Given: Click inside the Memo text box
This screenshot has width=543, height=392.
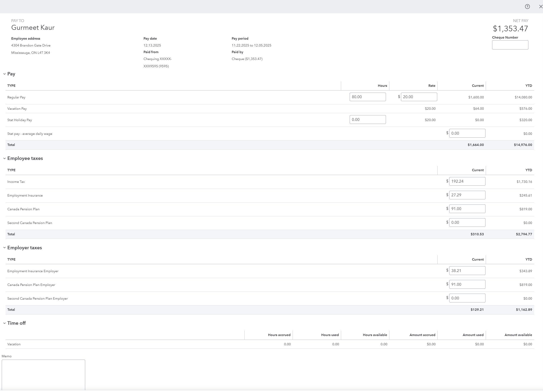Looking at the screenshot, I should [x=43, y=374].
